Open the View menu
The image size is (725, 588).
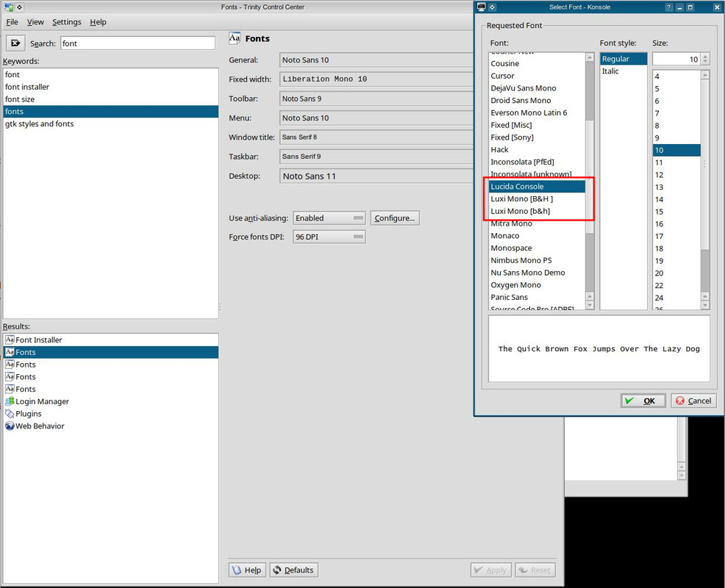(35, 22)
